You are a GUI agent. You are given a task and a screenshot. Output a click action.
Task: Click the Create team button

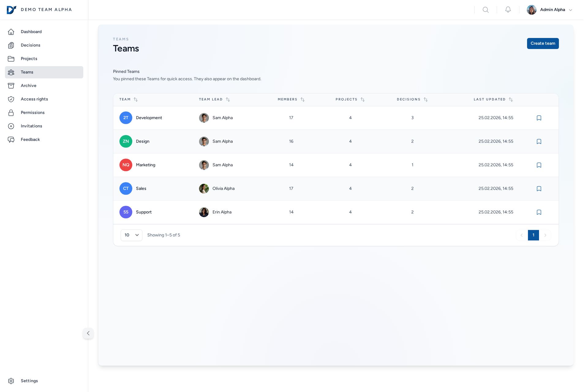(543, 43)
